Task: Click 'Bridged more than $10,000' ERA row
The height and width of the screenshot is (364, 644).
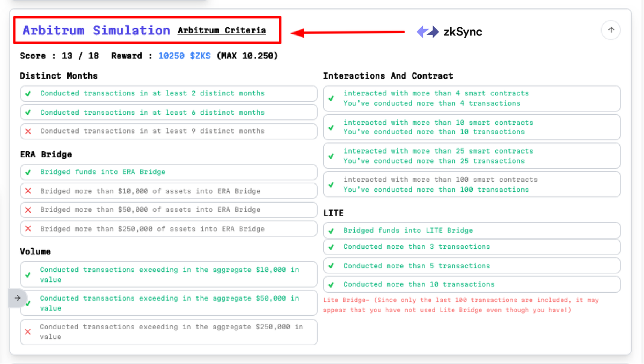Action: (169, 191)
